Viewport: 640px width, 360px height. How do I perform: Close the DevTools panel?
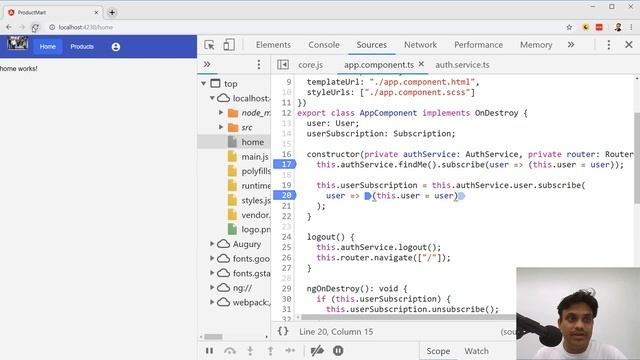pyautogui.click(x=629, y=44)
